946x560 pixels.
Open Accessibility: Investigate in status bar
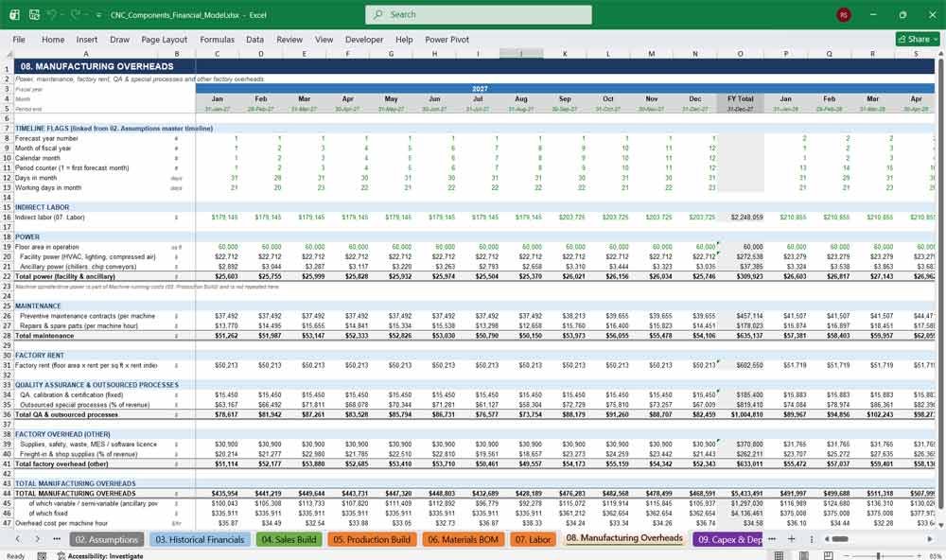[100, 556]
